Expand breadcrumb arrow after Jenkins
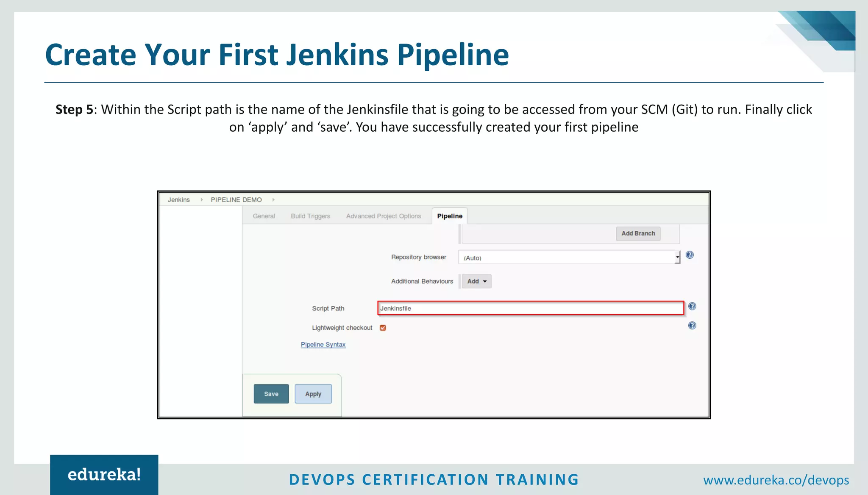The image size is (868, 495). click(x=201, y=199)
